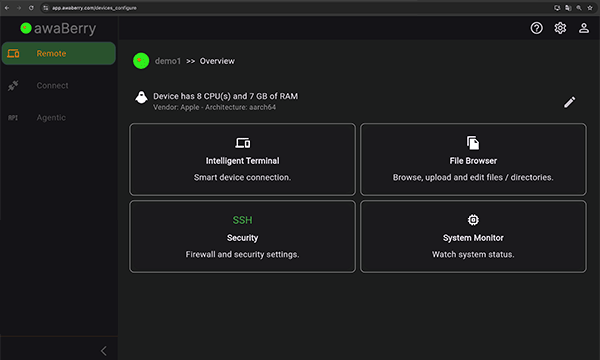Bookmark the page with star icon
The height and width of the screenshot is (360, 600).
[x=590, y=8]
